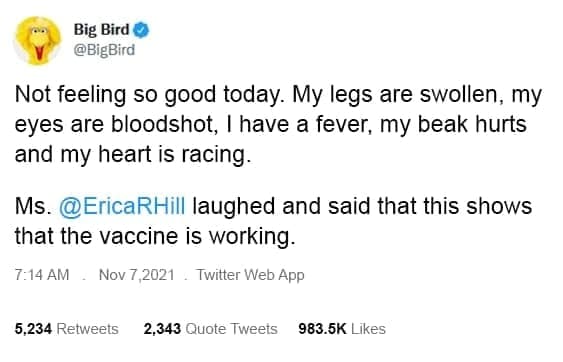This screenshot has height=362, width=563.
Task: Open the Twitter Web App source label
Action: pyautogui.click(x=250, y=275)
